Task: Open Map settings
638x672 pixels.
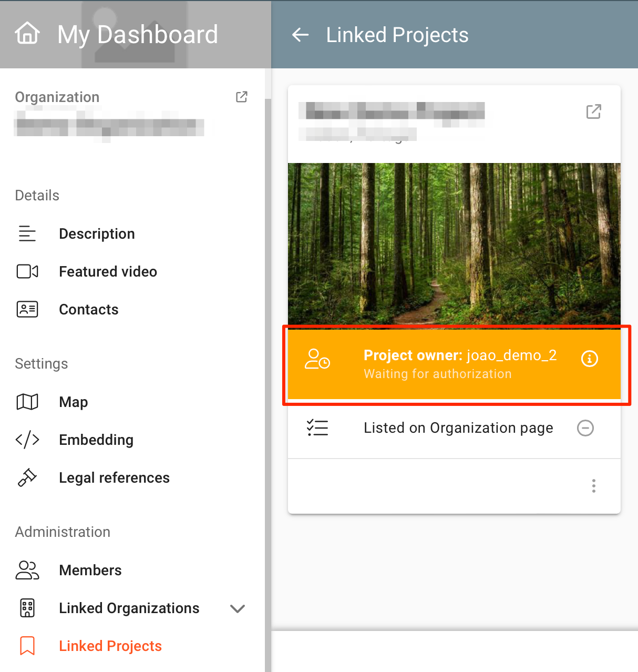Action: coord(73,402)
